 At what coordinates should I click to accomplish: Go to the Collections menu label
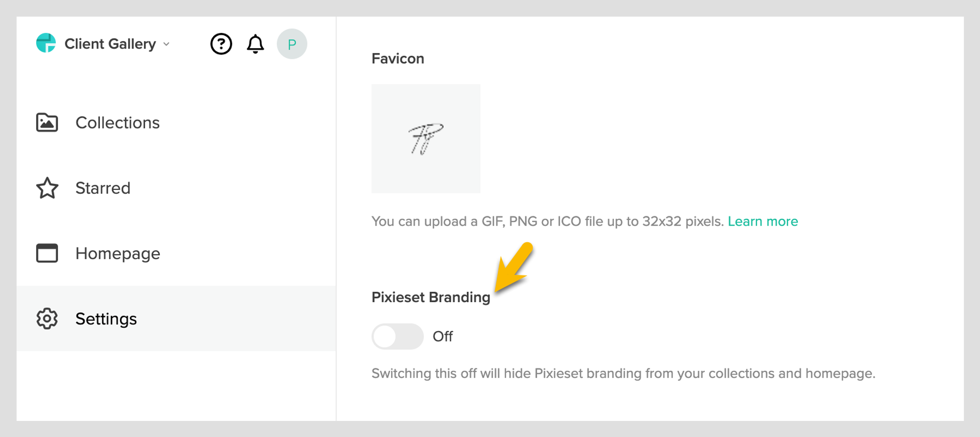coord(118,123)
